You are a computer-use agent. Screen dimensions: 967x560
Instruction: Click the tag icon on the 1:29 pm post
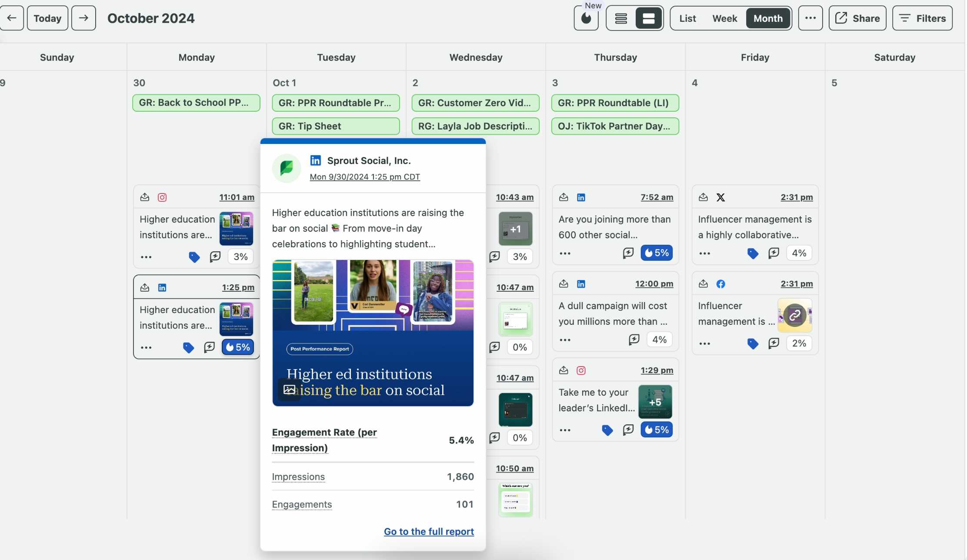(607, 430)
